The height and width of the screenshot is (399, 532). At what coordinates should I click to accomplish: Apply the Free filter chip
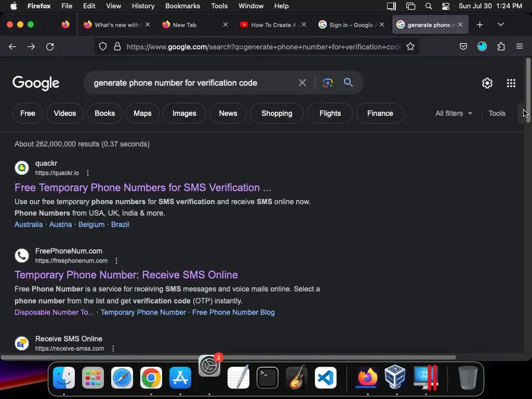28,113
